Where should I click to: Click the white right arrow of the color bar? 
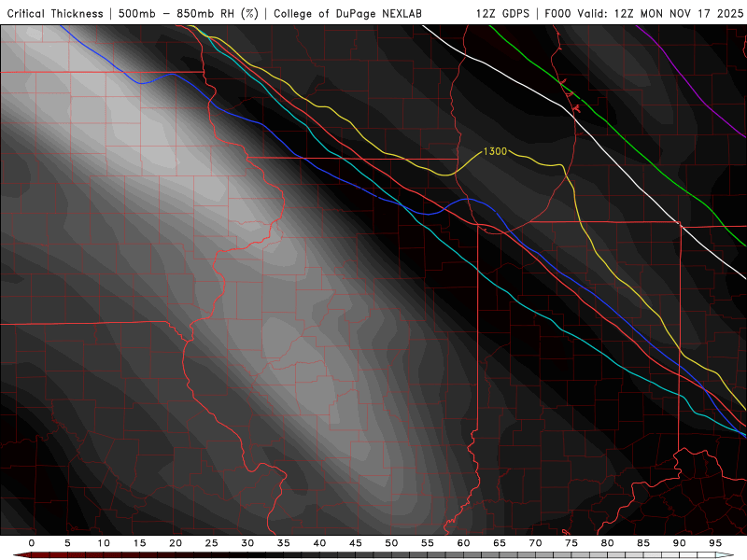coord(726,555)
